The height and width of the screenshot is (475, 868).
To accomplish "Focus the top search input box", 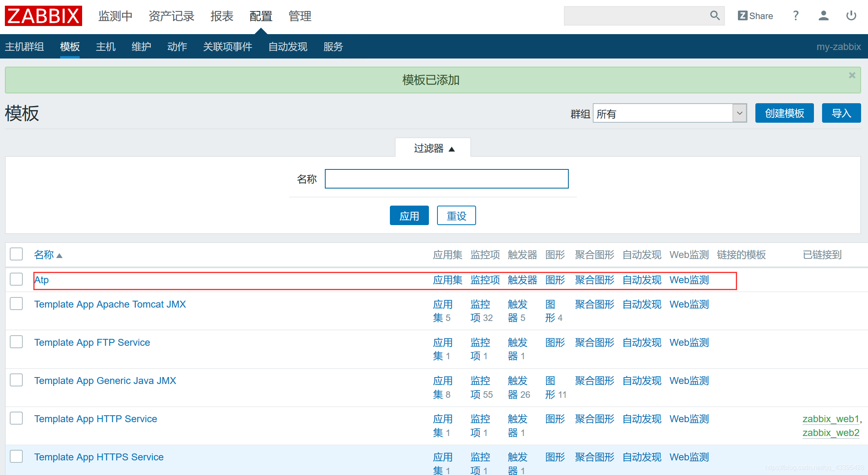I will point(636,16).
